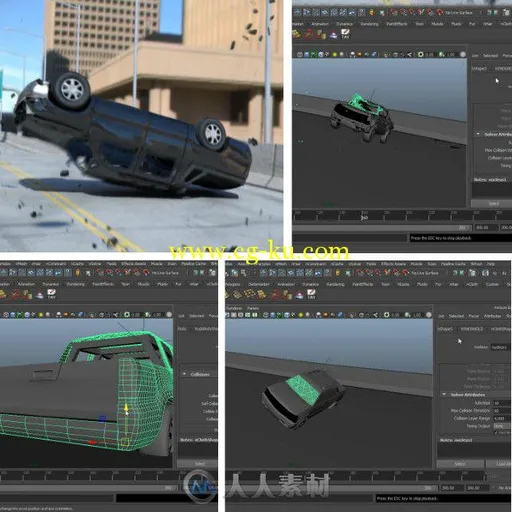The height and width of the screenshot is (512, 512).
Task: Click Focus in windshield-car Attribute Editor
Action: pyautogui.click(x=474, y=316)
